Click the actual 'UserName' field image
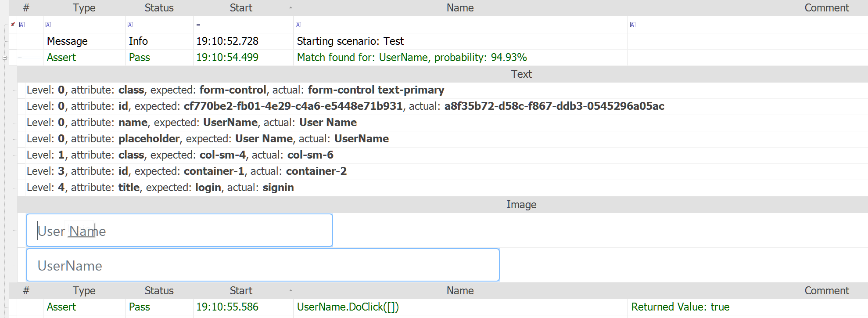Screen dimensions: 868x318 (x=262, y=265)
